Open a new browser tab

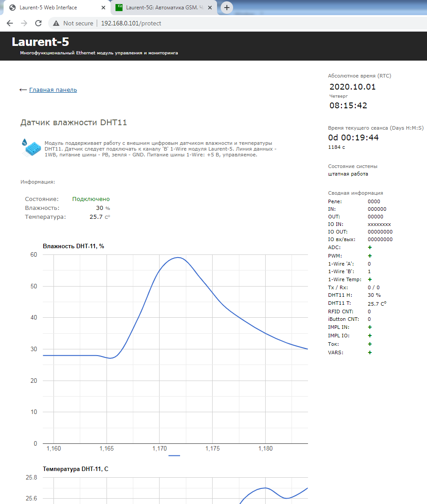pos(227,8)
